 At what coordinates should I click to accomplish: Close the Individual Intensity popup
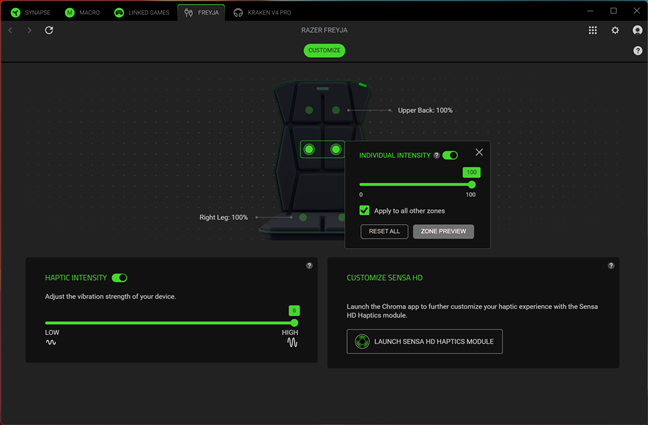[x=479, y=152]
